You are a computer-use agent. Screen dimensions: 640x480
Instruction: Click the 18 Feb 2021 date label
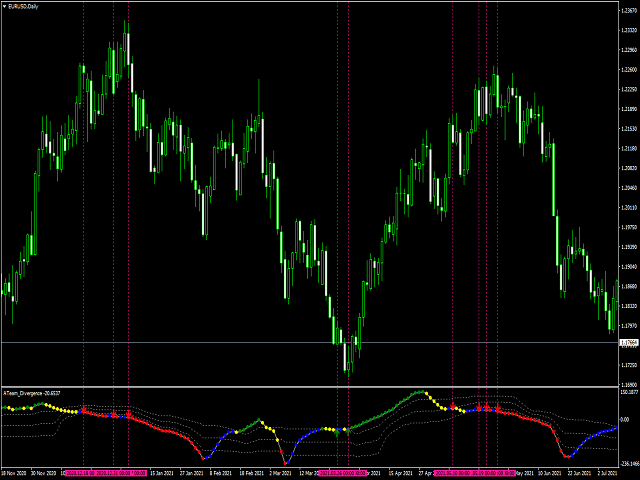251,473
